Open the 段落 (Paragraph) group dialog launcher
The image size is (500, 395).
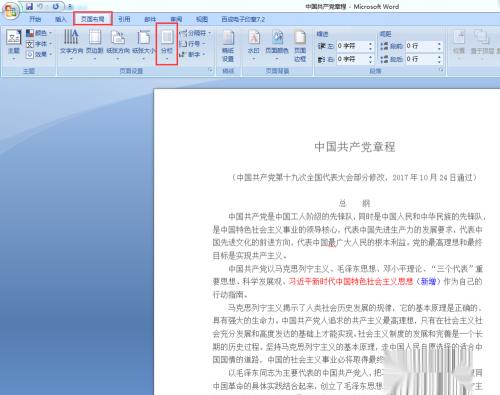click(441, 70)
